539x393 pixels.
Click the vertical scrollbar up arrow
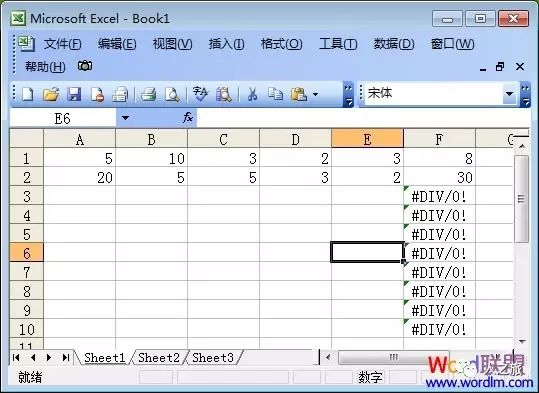point(522,146)
